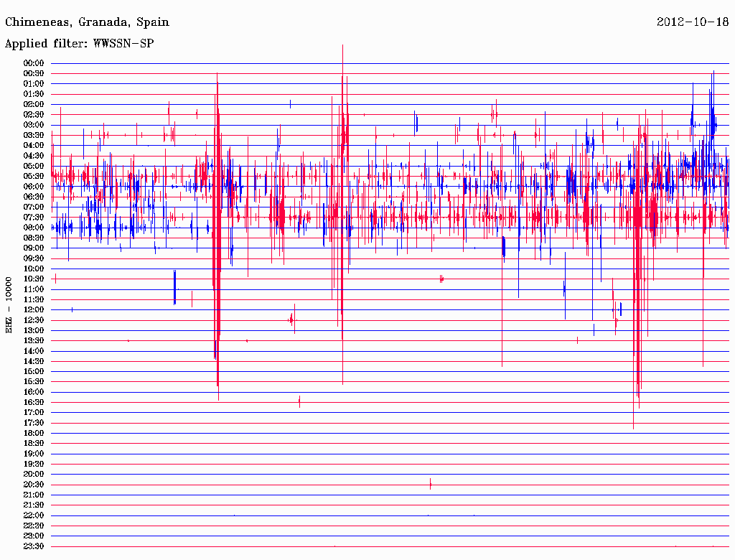Select the 09:00 time label
The width and height of the screenshot is (735, 560).
coord(33,248)
